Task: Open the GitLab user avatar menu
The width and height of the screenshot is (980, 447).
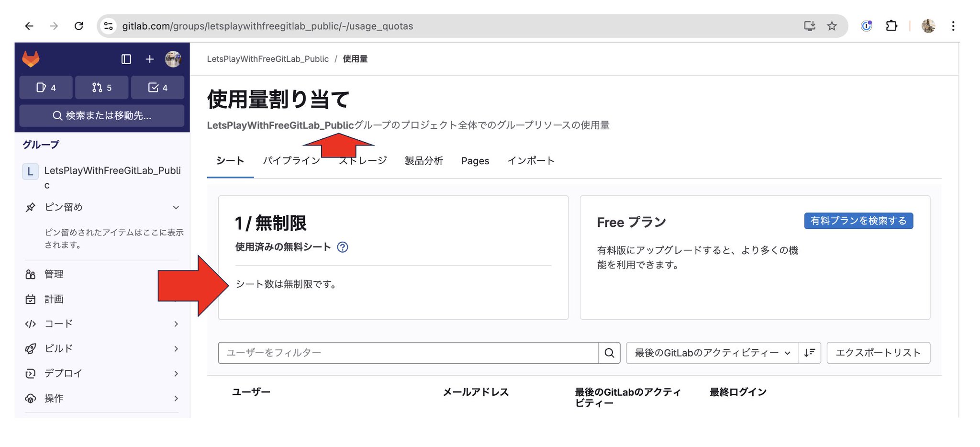Action: click(x=173, y=59)
